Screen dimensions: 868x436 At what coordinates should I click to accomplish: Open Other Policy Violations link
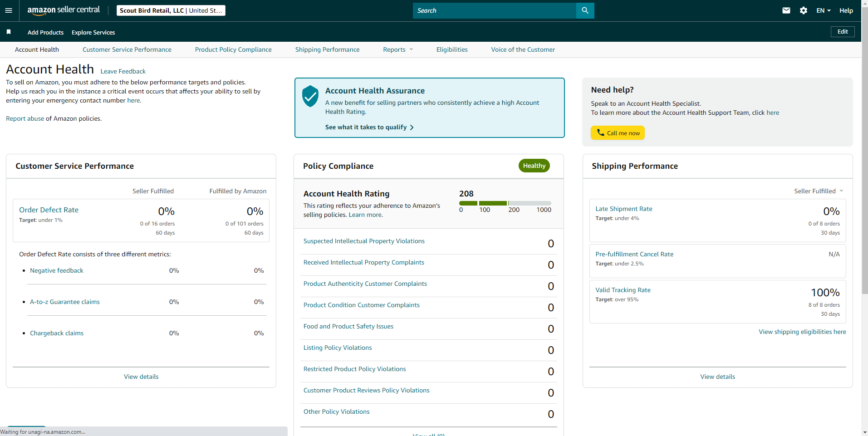[337, 412]
